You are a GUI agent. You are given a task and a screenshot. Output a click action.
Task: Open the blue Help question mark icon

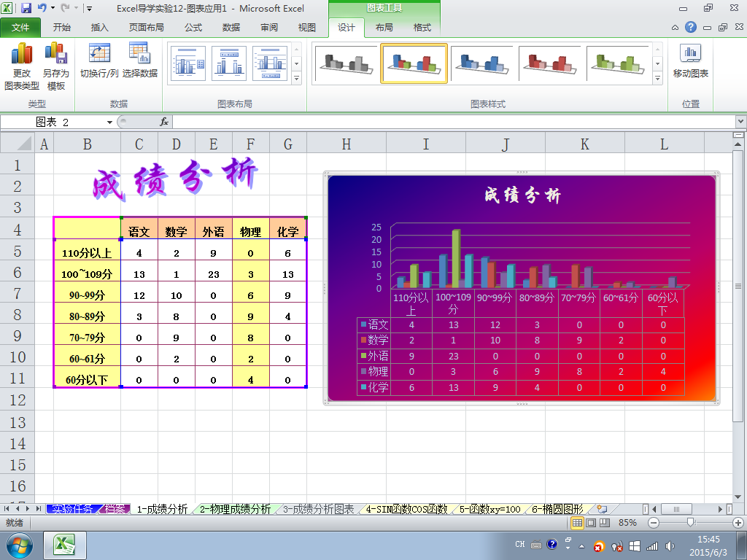pos(691,27)
